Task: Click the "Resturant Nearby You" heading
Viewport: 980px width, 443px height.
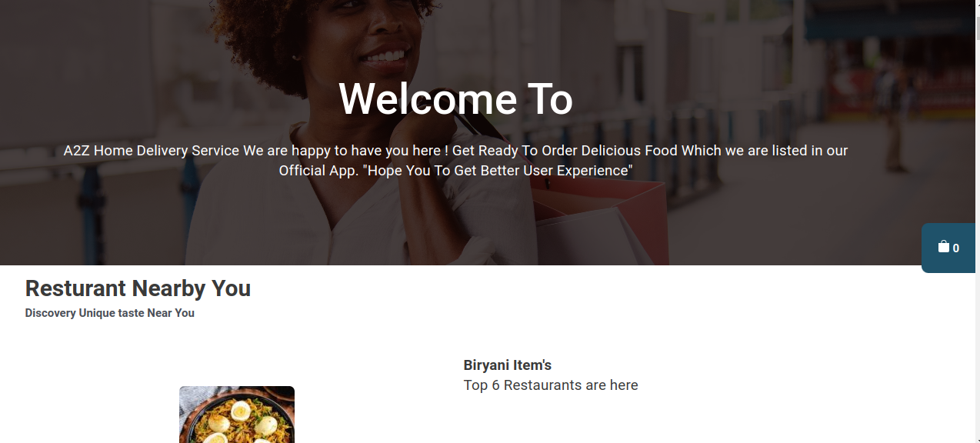Action: pyautogui.click(x=138, y=288)
